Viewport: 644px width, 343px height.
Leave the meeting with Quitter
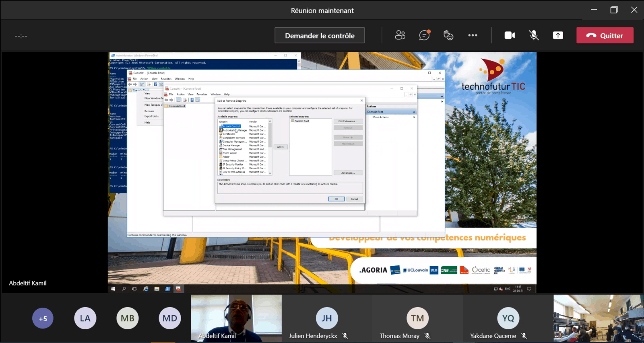click(605, 35)
